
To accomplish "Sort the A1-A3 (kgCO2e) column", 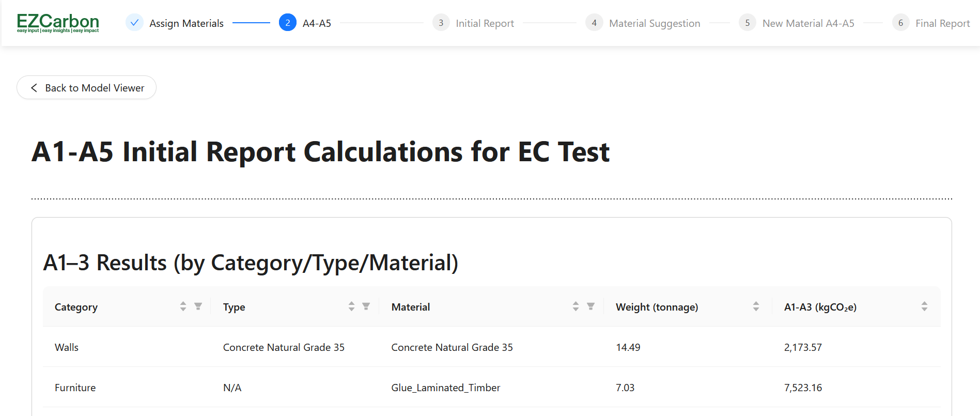I will [924, 306].
